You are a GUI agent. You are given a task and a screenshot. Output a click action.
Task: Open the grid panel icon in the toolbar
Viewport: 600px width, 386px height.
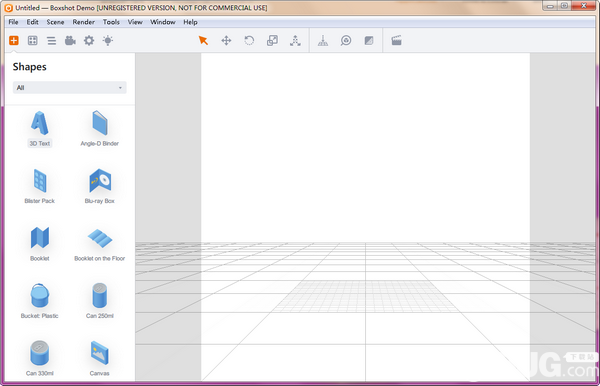33,40
